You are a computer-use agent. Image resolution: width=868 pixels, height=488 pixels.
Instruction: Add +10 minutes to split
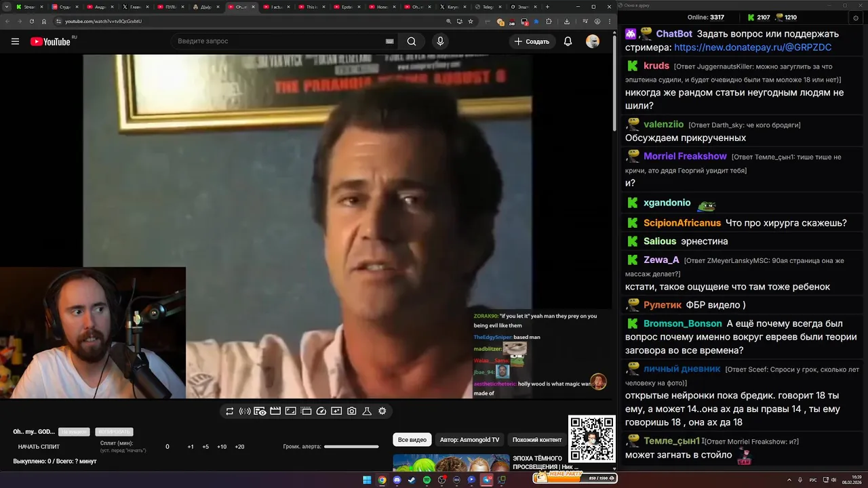pyautogui.click(x=222, y=447)
